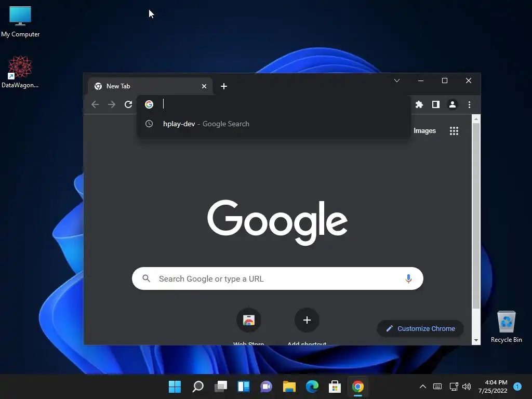
Task: Select the DataWagon desktop shortcut
Action: coord(20,72)
